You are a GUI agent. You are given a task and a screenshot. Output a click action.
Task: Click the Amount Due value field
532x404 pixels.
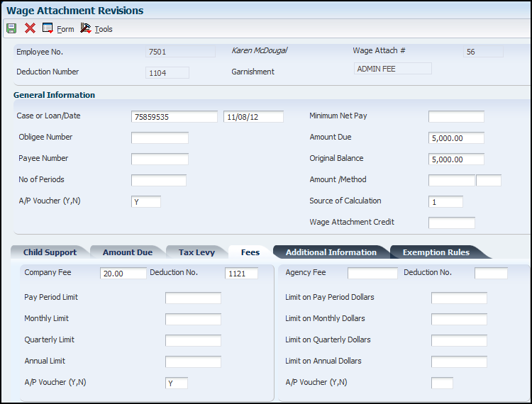click(456, 138)
